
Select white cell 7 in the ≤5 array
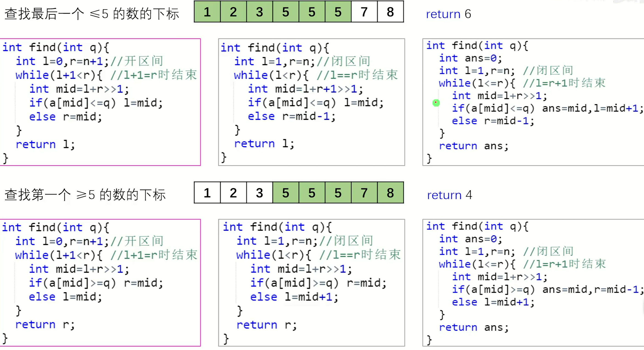364,12
